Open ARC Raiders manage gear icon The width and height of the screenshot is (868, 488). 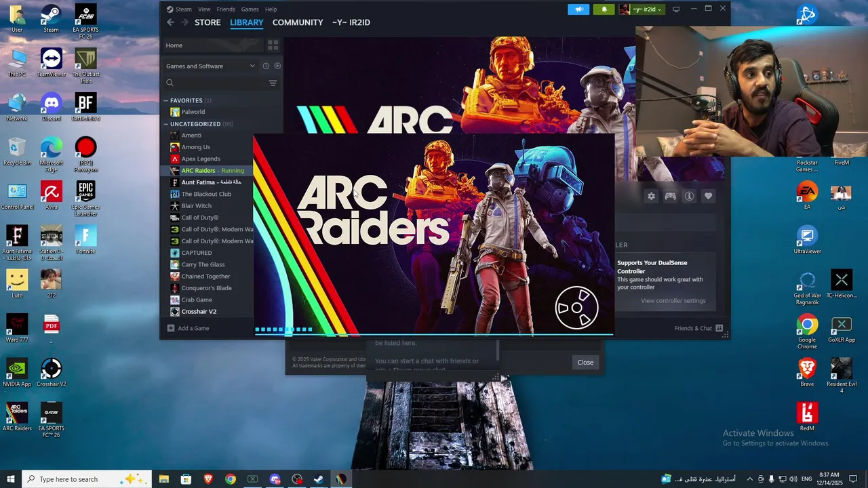[651, 196]
